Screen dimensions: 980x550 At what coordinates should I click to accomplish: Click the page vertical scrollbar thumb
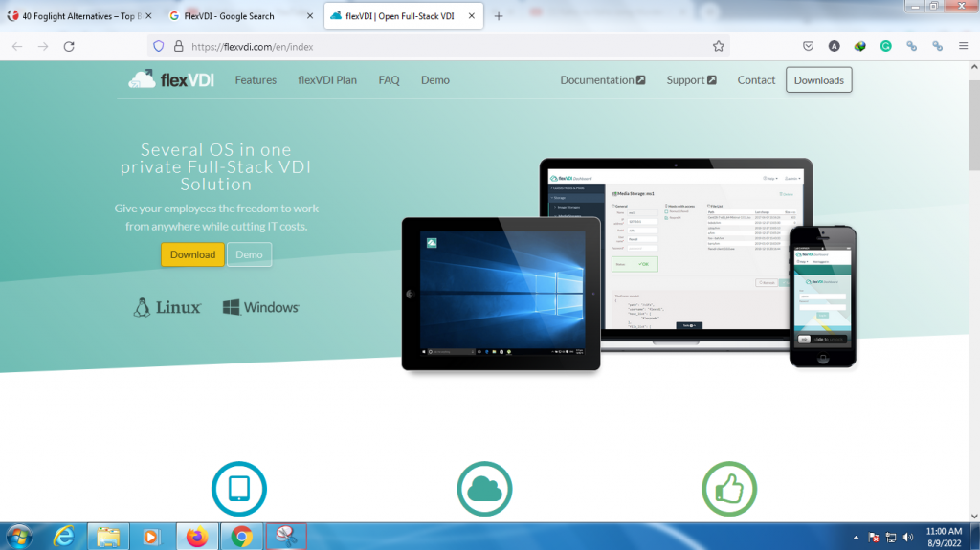[974, 125]
